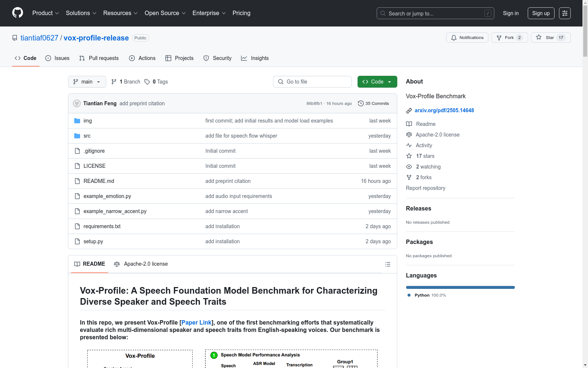Viewport: 588px width, 368px height.
Task: Click the Report repository link
Action: tap(426, 188)
